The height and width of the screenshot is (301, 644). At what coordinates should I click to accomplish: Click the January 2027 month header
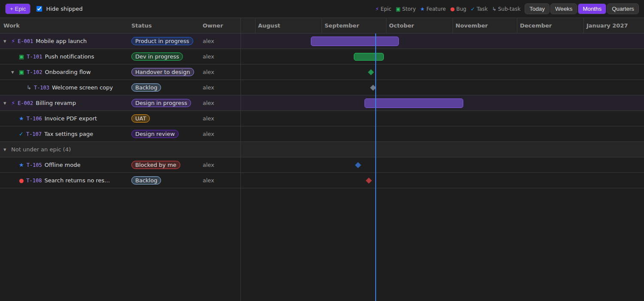(x=614, y=26)
